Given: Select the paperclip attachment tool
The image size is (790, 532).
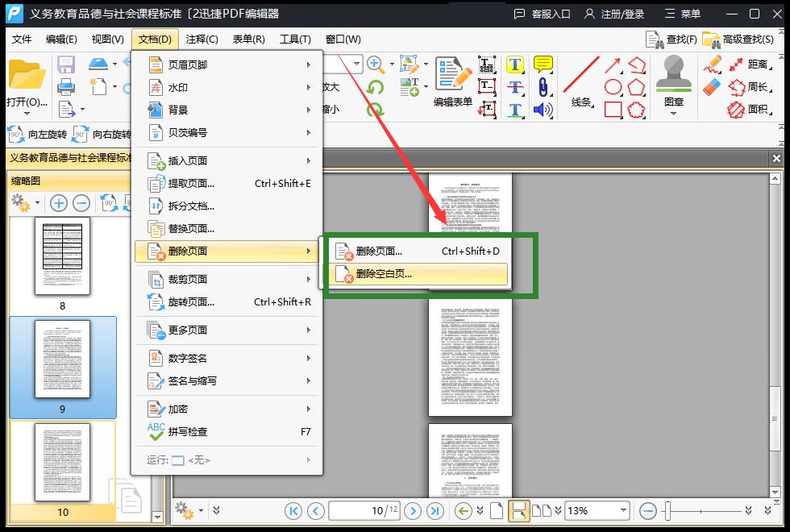Looking at the screenshot, I should tap(543, 87).
